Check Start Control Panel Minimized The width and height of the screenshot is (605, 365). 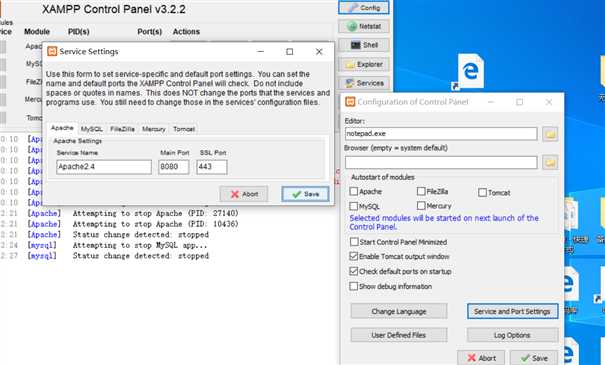click(x=354, y=242)
